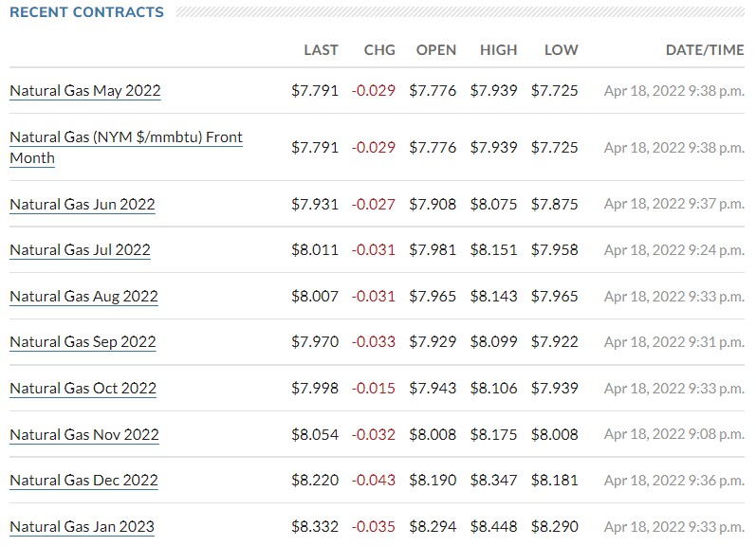Click the LOW column header

click(562, 50)
